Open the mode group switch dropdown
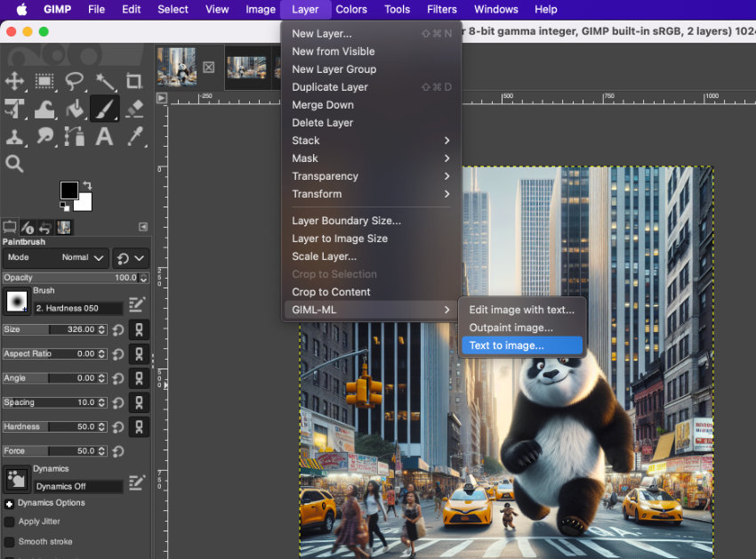This screenshot has width=756, height=559. coord(131,258)
